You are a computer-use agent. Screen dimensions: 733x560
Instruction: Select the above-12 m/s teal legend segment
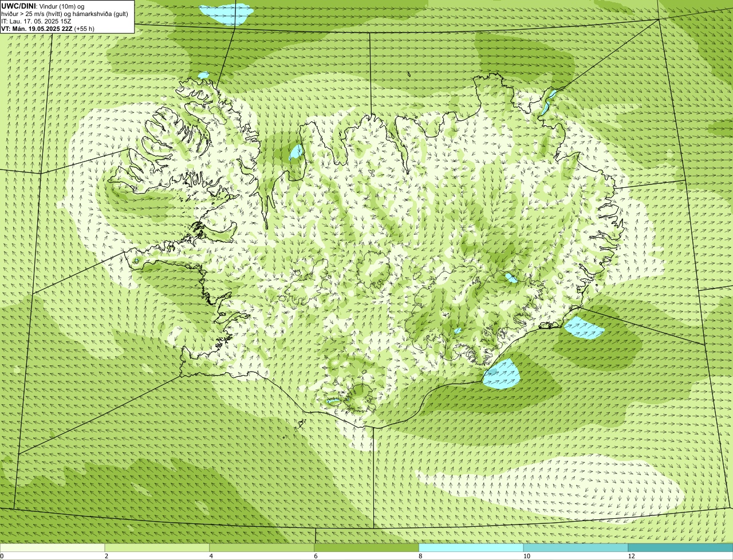point(680,548)
